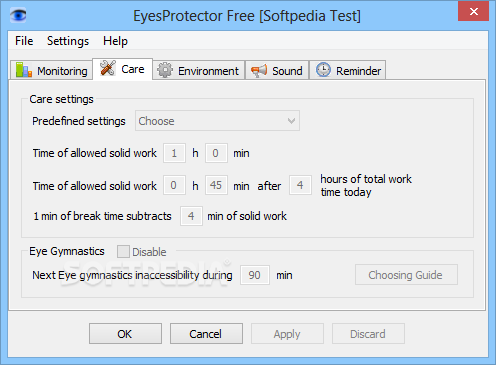The image size is (496, 365).
Task: Click the Cancel button
Action: (206, 333)
